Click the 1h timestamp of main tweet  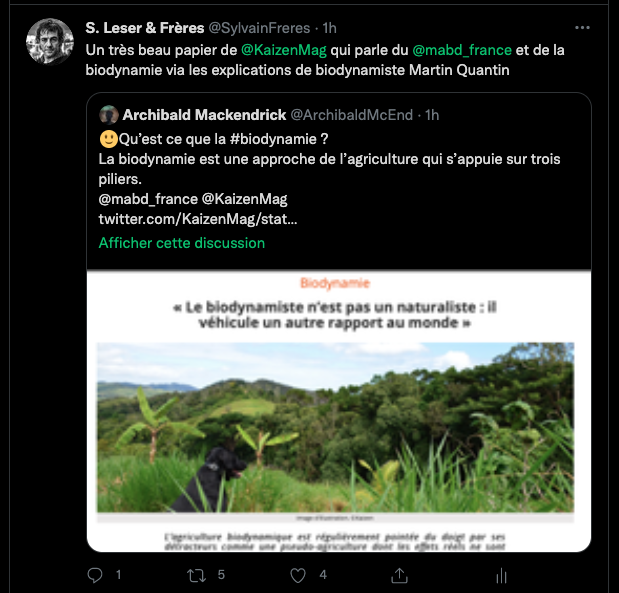click(x=330, y=28)
